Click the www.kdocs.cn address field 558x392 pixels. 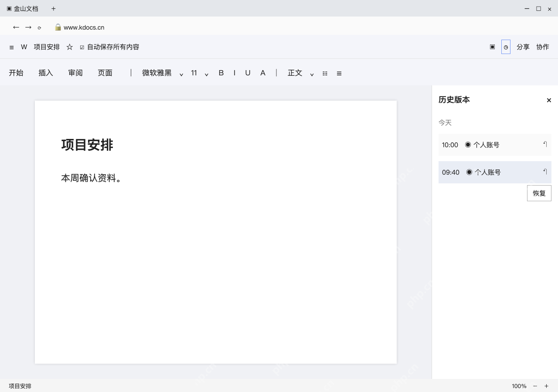coord(84,27)
